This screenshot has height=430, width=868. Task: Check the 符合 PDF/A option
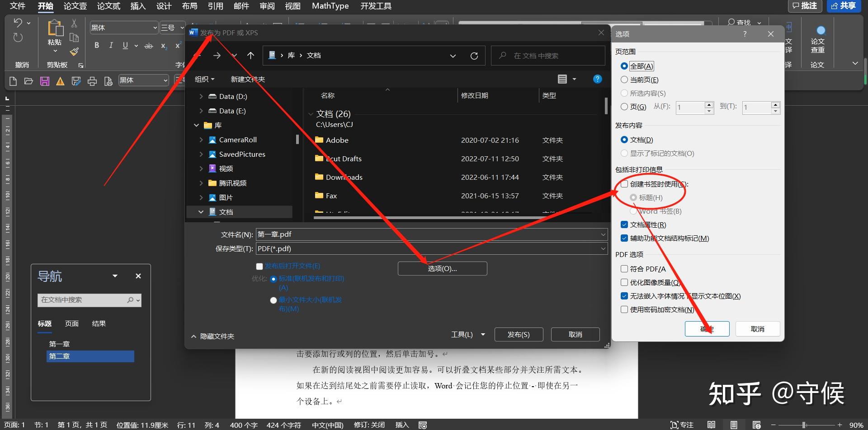[x=624, y=269]
